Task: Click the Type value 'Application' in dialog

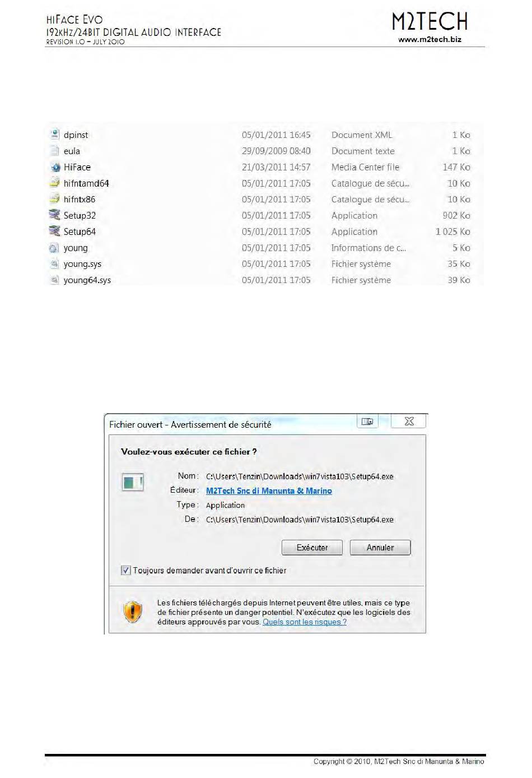Action: (x=225, y=506)
